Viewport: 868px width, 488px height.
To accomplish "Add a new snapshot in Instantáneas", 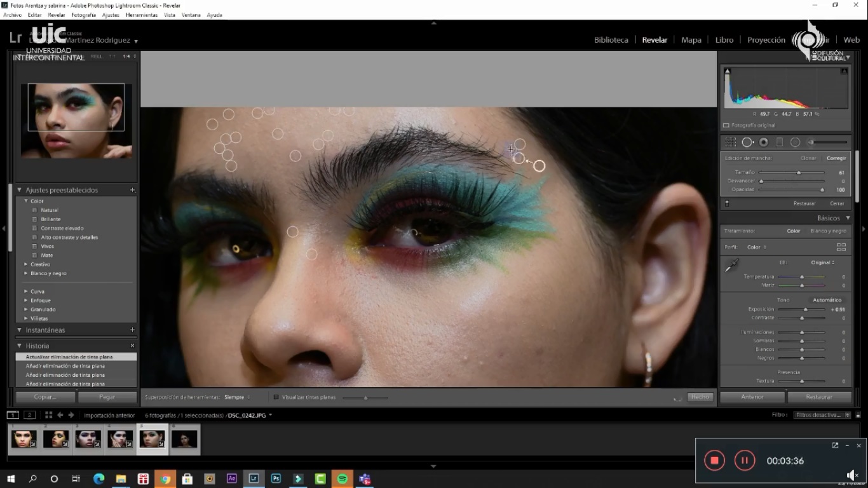I will [x=132, y=330].
